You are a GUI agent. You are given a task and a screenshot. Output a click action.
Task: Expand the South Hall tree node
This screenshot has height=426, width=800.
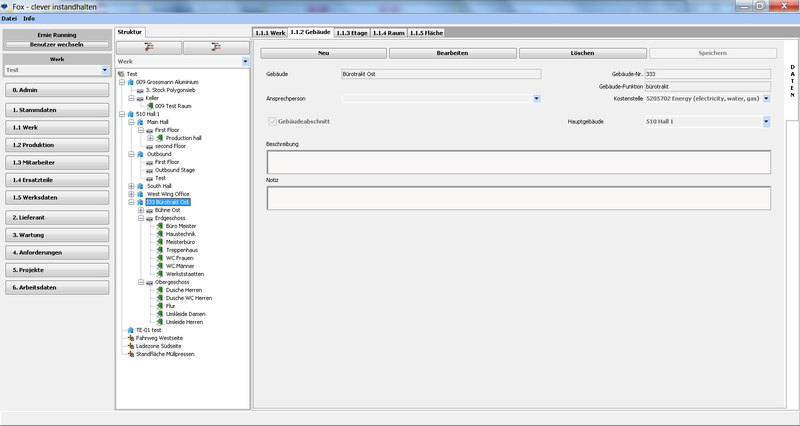click(131, 186)
